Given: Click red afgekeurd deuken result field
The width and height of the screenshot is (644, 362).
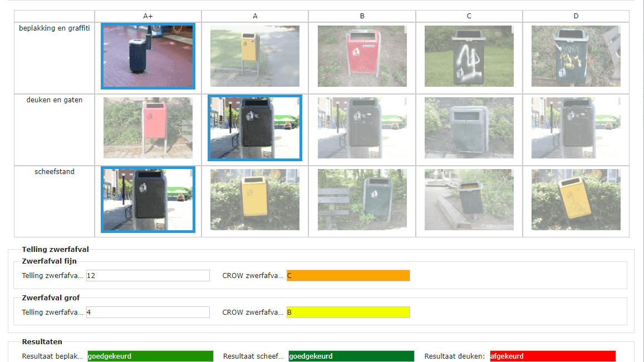Looking at the screenshot, I should tap(553, 356).
